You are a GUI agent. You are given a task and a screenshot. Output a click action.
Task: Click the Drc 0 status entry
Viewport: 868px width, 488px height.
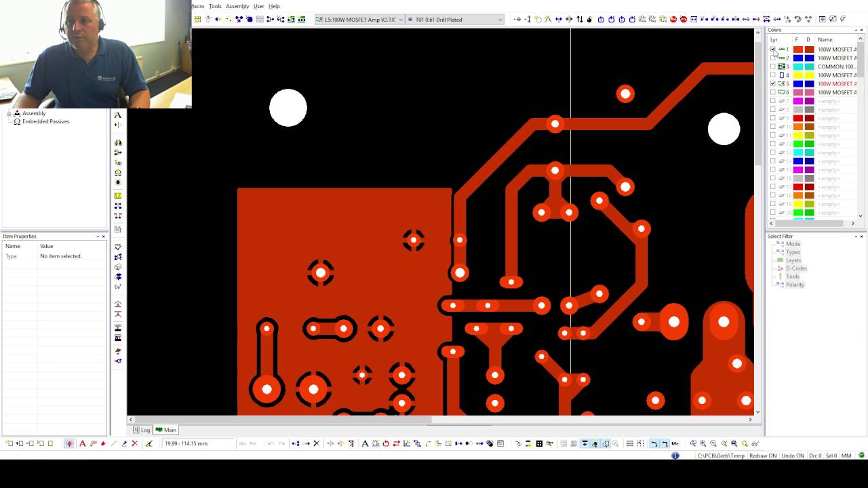815,455
